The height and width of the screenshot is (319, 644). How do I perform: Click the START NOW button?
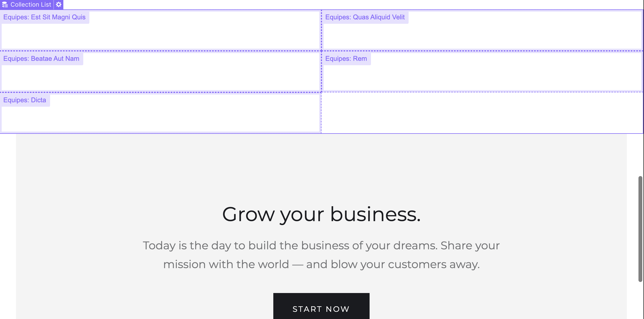[x=321, y=306]
